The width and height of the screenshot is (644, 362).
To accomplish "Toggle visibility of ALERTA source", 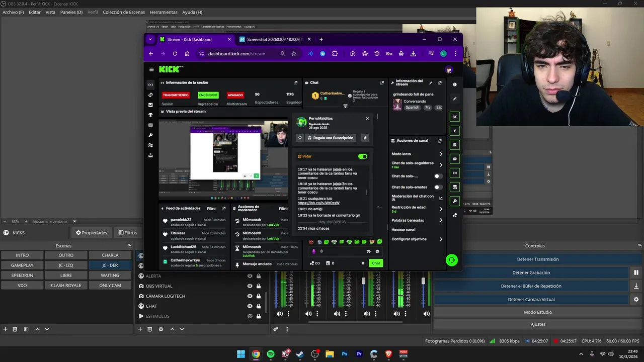I will click(x=250, y=276).
